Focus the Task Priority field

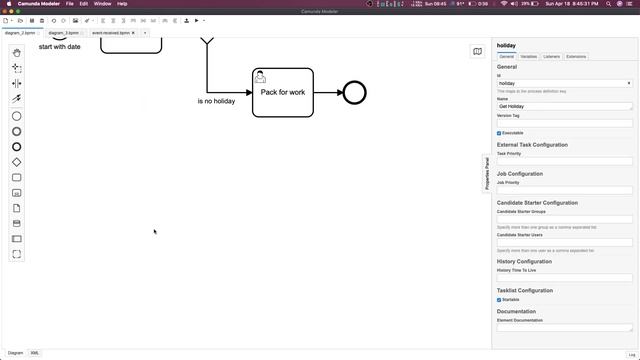(x=564, y=161)
